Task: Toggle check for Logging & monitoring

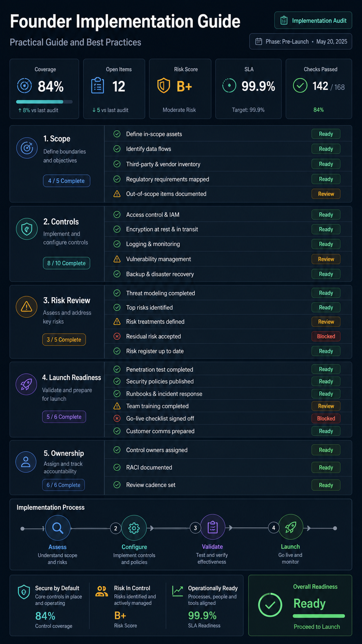Action: pyautogui.click(x=117, y=244)
